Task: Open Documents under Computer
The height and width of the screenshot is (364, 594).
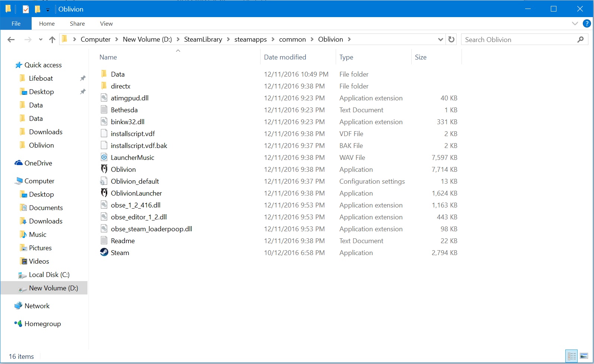Action: point(46,208)
